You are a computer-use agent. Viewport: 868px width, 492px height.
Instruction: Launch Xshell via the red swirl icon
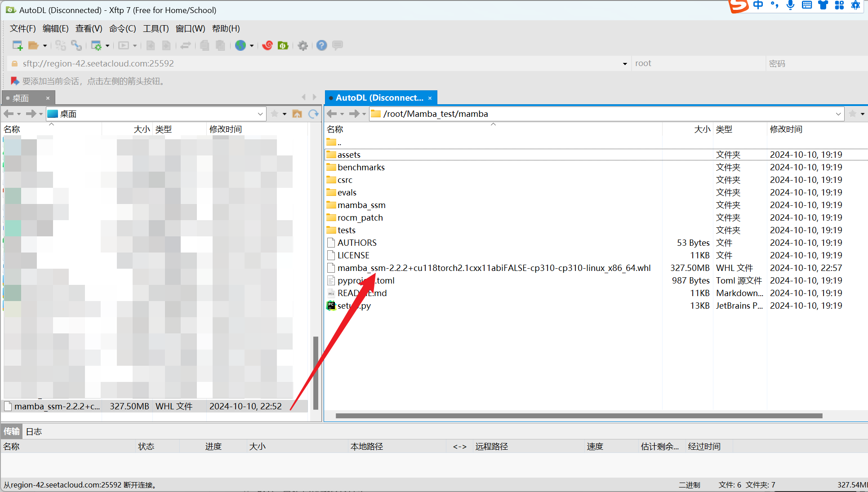[267, 45]
